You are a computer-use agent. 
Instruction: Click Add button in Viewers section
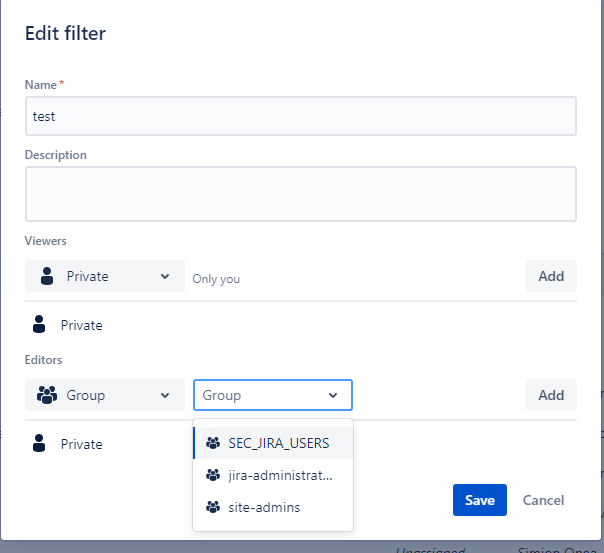click(551, 276)
